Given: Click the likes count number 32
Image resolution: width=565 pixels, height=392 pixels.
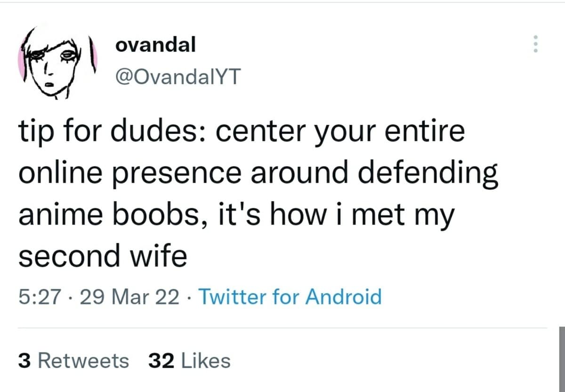Looking at the screenshot, I should (161, 361).
